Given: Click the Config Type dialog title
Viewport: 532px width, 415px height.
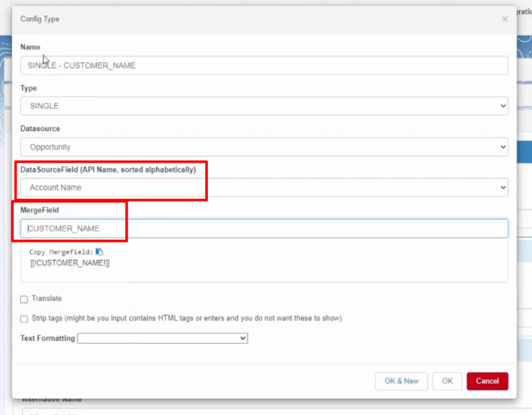Looking at the screenshot, I should [39, 19].
